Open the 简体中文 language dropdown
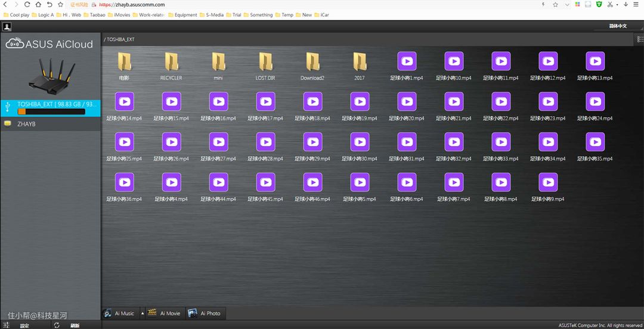This screenshot has height=329, width=644. coord(617,26)
